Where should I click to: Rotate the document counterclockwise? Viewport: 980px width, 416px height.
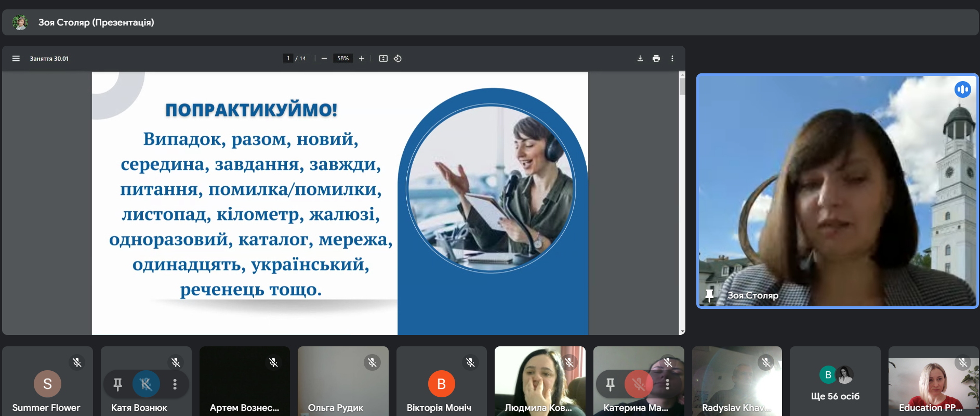pos(398,59)
